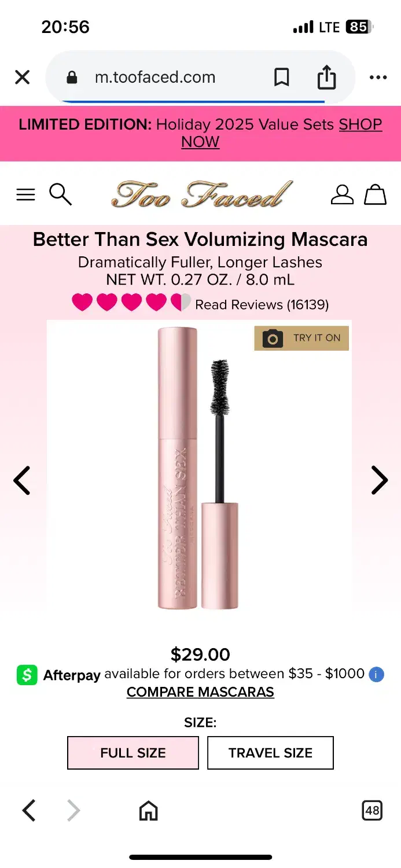Go to the browser home page
This screenshot has width=401, height=868.
tap(149, 810)
